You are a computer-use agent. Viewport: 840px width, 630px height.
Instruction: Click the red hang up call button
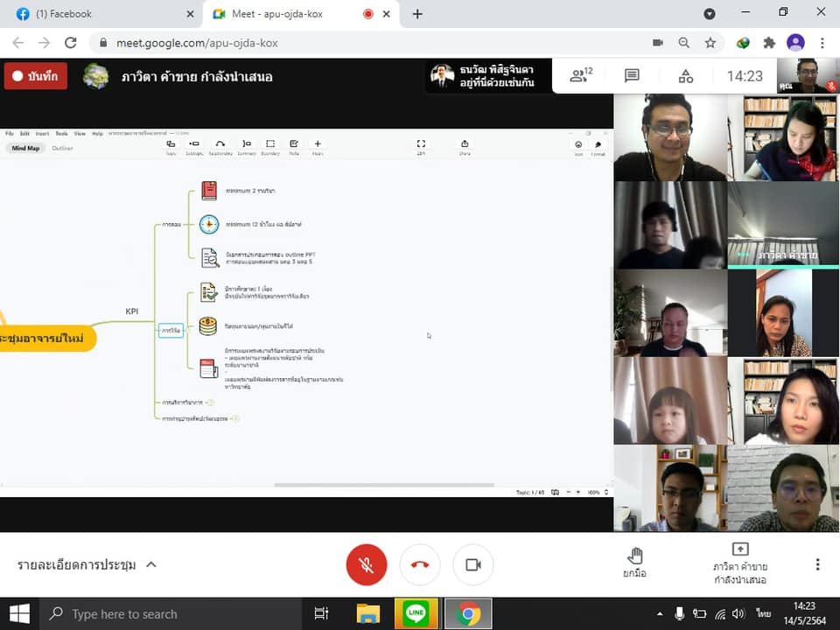[x=420, y=564]
